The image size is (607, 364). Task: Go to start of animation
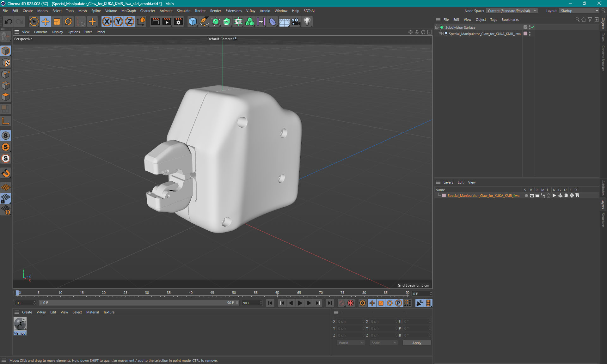click(270, 303)
